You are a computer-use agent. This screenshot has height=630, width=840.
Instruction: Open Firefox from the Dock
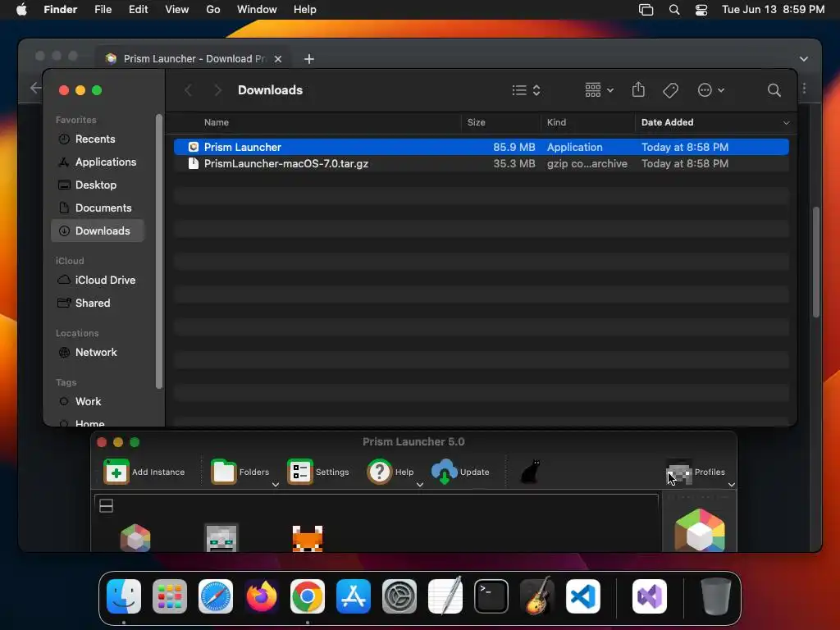click(x=262, y=596)
